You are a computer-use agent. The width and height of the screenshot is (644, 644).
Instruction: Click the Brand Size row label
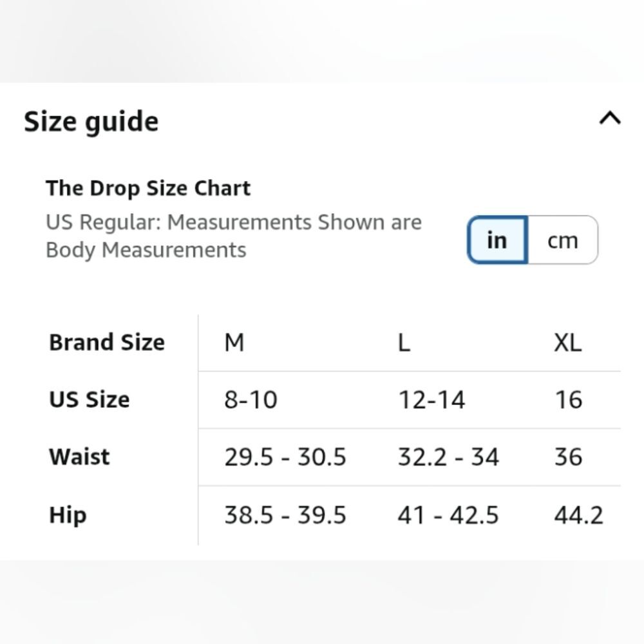(107, 342)
